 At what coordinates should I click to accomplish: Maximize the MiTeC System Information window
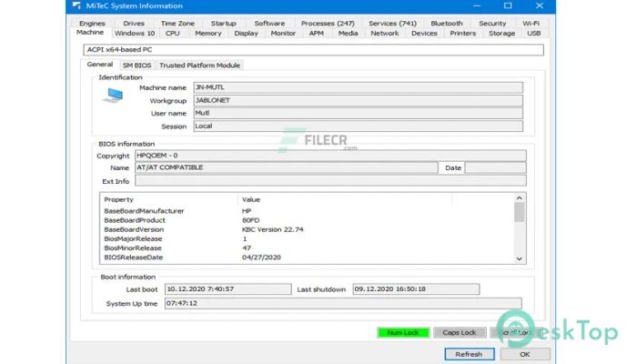508,5
